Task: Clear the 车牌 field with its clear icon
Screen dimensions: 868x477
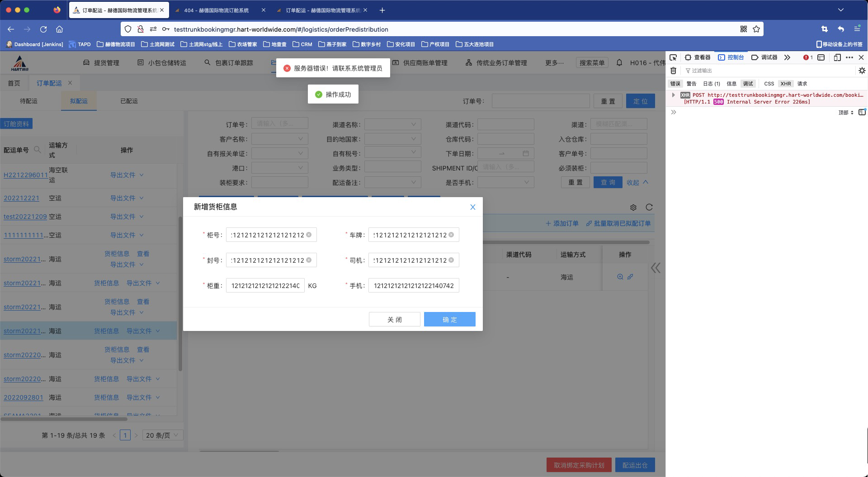Action: click(x=451, y=235)
